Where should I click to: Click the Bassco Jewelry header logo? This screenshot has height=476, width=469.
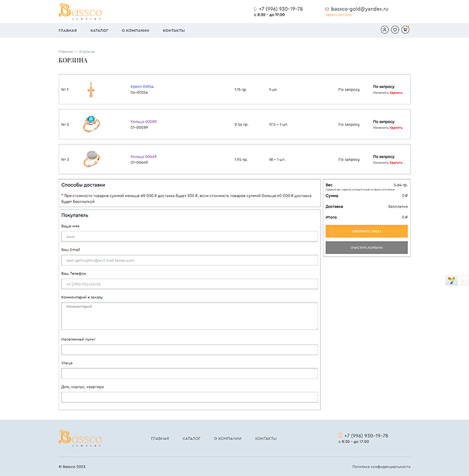point(80,11)
